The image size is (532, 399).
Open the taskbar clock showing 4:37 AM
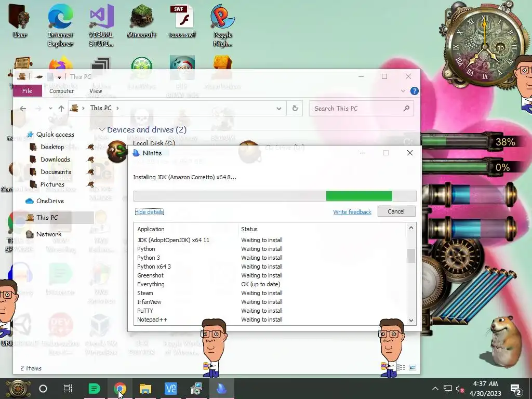[x=485, y=389]
